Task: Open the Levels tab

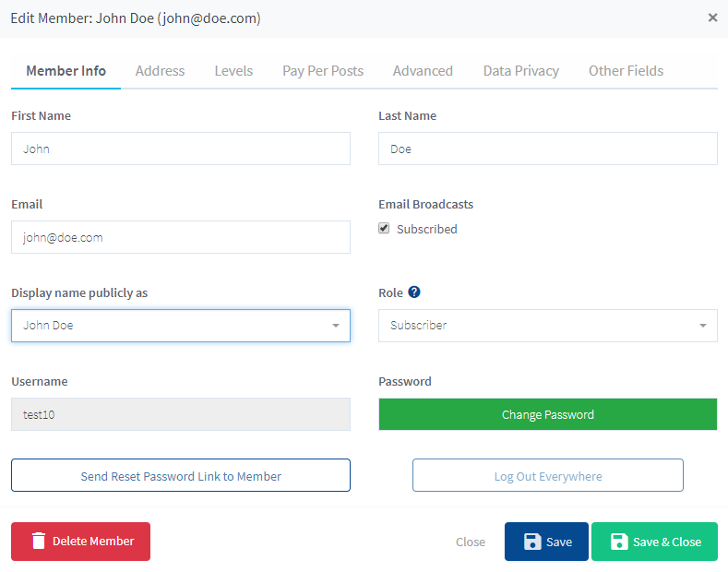Action: click(233, 70)
